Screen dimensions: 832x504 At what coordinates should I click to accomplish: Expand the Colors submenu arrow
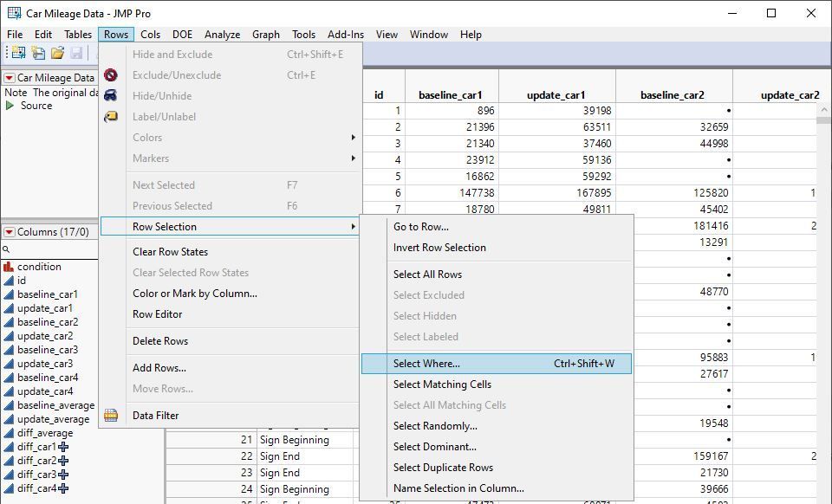[x=354, y=138]
